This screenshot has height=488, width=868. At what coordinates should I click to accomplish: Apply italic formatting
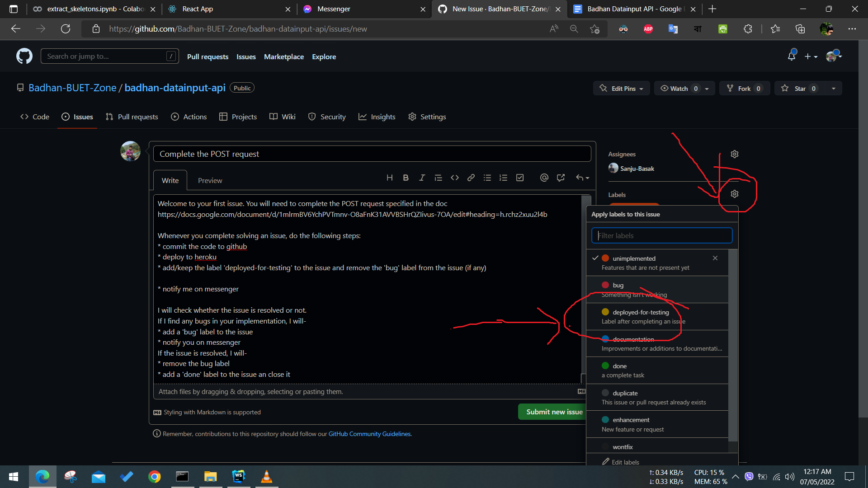[x=422, y=178]
